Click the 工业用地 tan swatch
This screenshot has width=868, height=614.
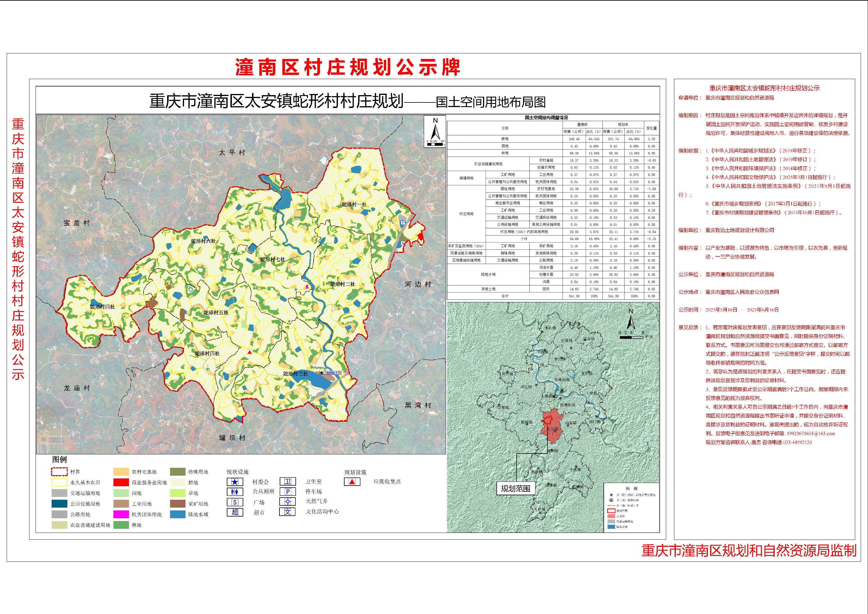tap(121, 503)
